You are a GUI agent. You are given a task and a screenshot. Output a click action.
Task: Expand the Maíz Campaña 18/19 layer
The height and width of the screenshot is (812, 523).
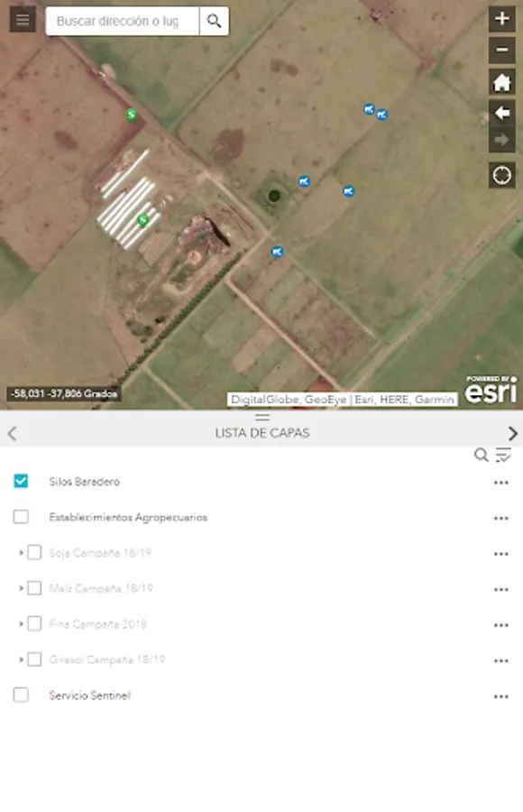(21, 588)
